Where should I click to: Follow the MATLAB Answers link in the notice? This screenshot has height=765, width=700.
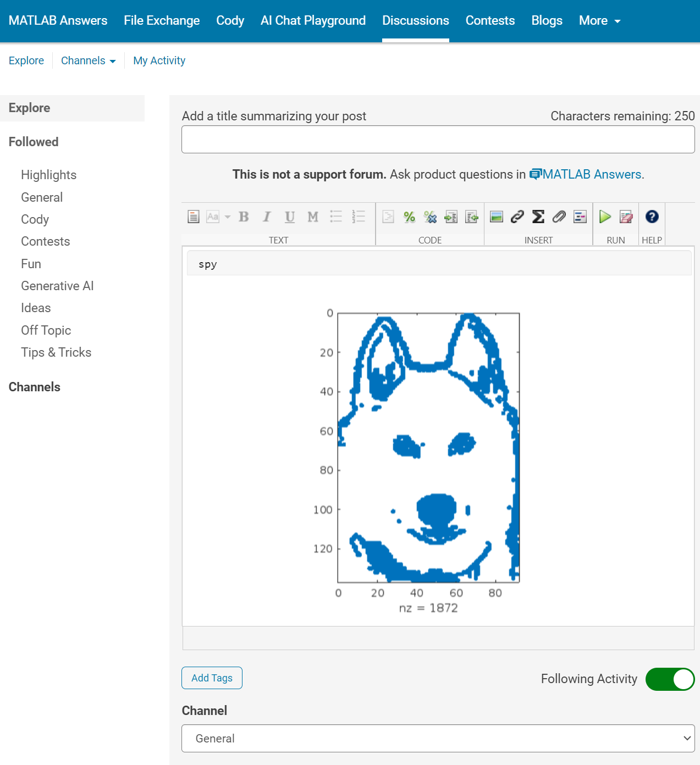(x=586, y=174)
